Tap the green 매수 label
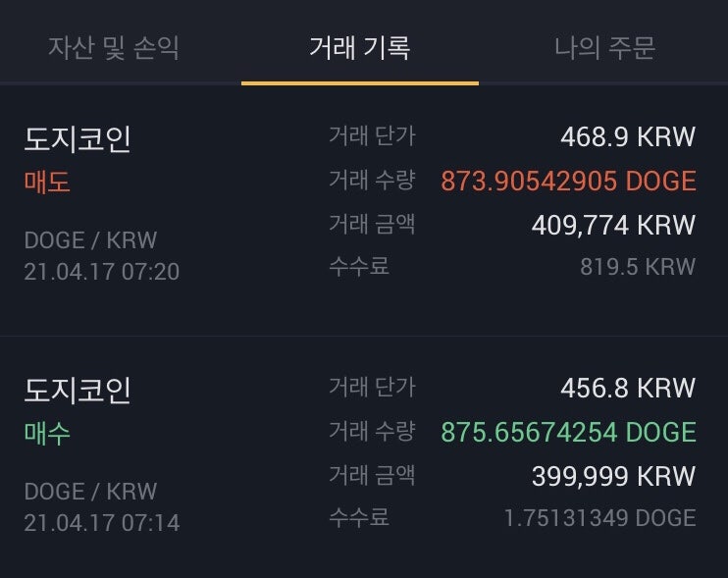 coord(47,433)
